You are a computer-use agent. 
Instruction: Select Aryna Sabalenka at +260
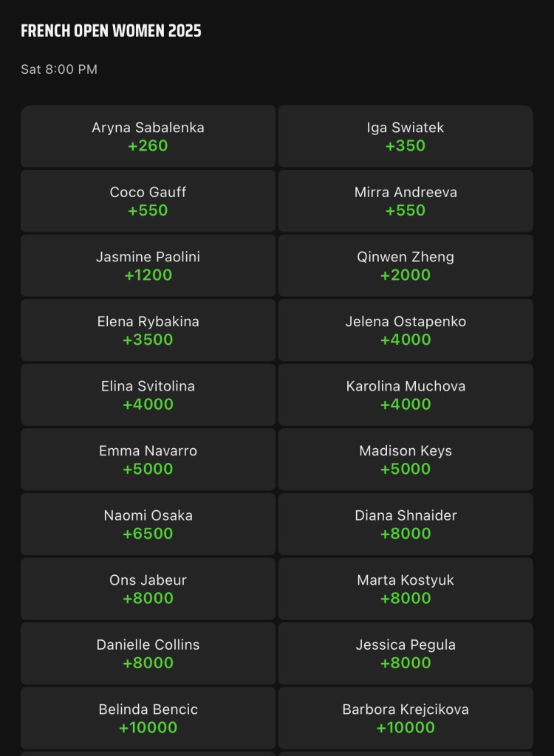pyautogui.click(x=148, y=137)
